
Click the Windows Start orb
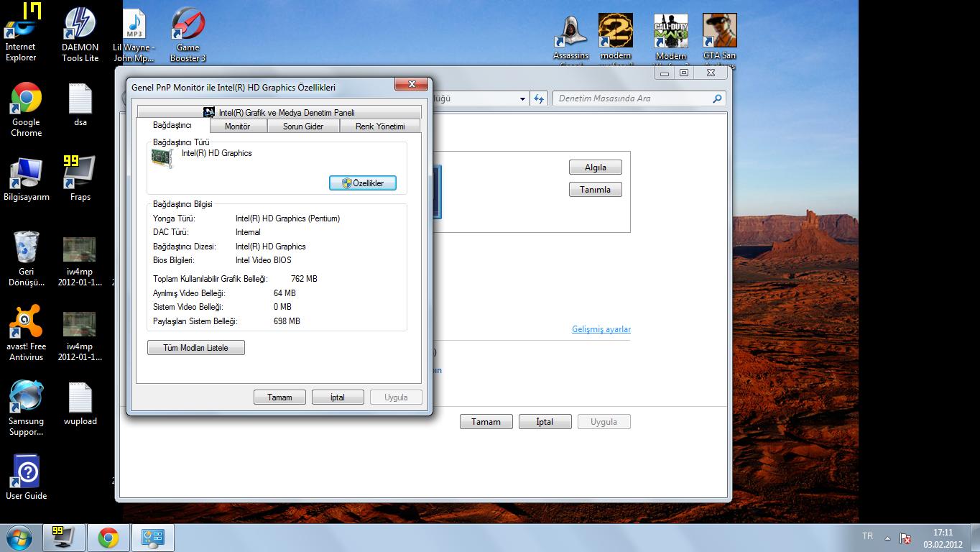tap(18, 537)
